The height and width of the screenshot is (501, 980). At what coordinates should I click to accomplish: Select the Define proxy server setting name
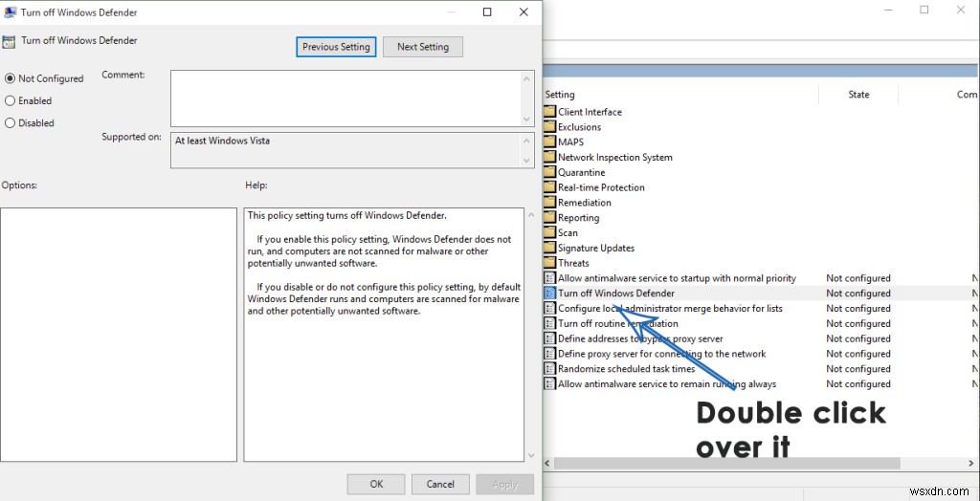click(x=661, y=354)
